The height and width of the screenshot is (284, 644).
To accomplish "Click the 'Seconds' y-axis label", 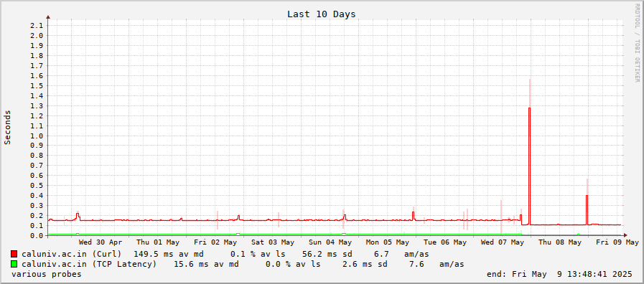I will tap(7, 127).
